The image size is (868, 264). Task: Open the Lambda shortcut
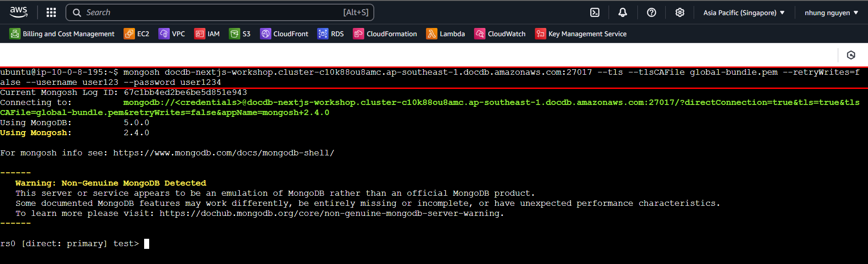point(445,34)
